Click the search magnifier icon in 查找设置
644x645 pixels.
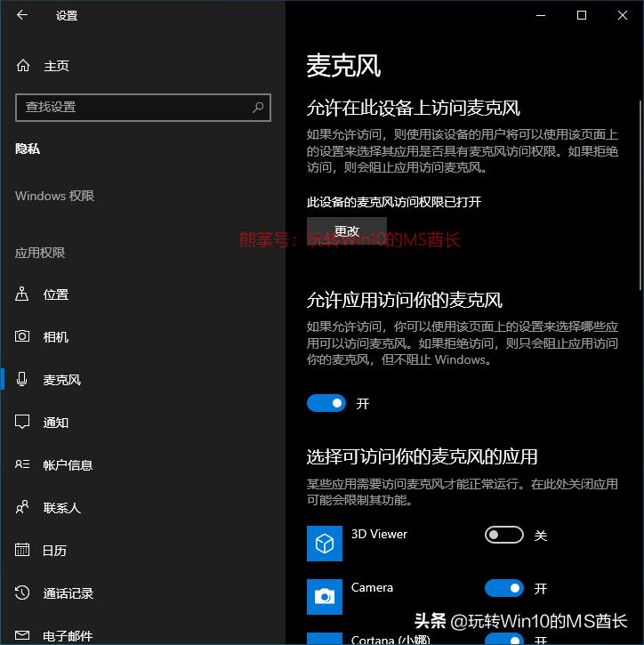pos(258,108)
